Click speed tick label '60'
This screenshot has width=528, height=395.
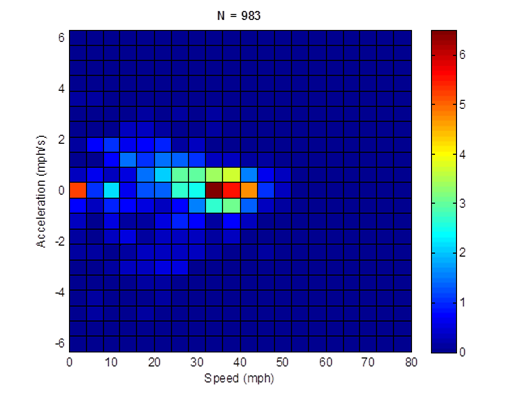pos(326,362)
